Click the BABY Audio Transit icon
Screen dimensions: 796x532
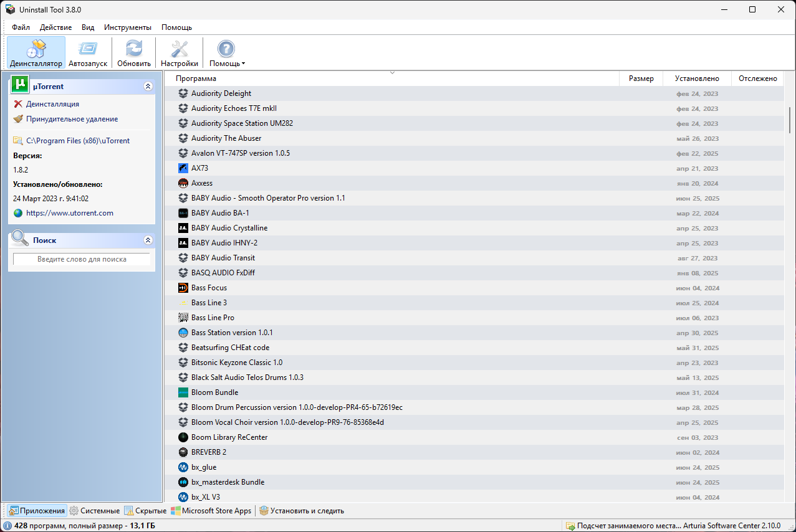coord(183,258)
